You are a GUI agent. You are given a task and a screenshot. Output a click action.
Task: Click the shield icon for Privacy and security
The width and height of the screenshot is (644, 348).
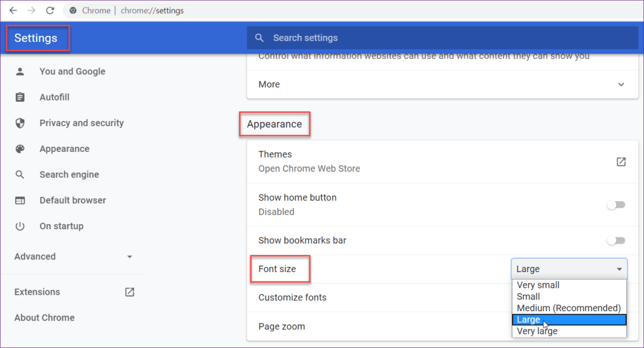click(19, 123)
